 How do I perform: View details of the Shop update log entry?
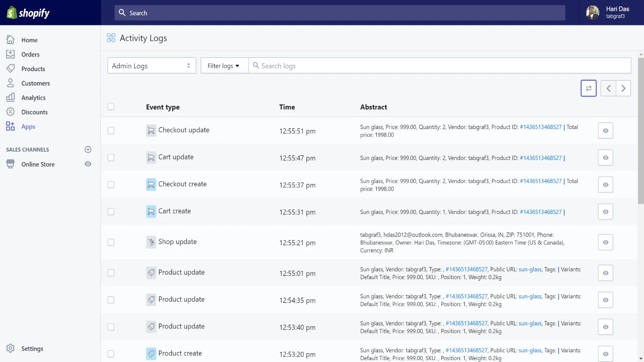[x=605, y=242]
